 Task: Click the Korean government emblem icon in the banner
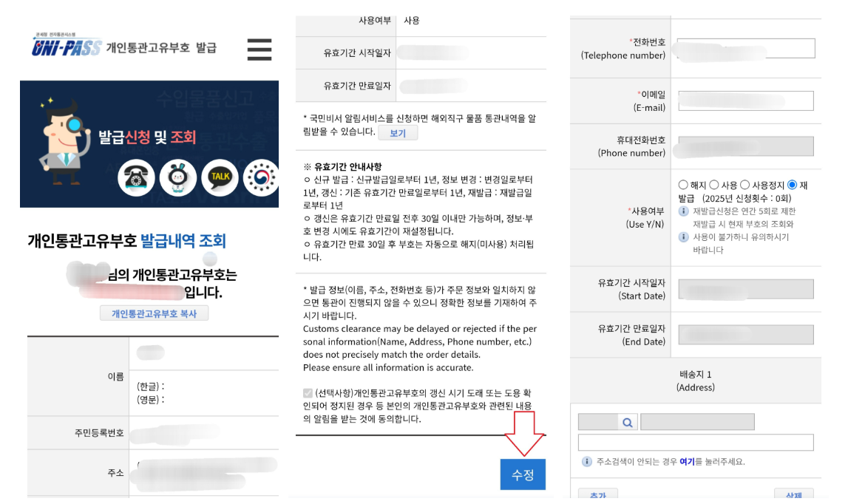pyautogui.click(x=262, y=179)
